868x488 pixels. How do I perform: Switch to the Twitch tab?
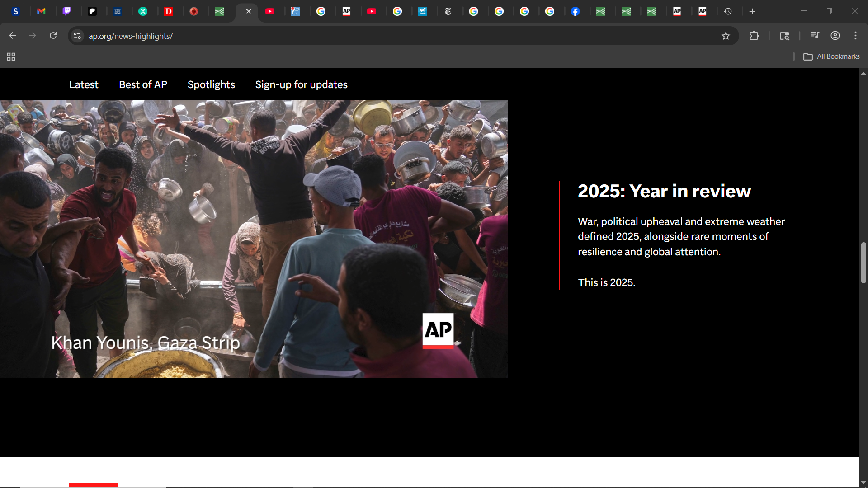(x=66, y=11)
